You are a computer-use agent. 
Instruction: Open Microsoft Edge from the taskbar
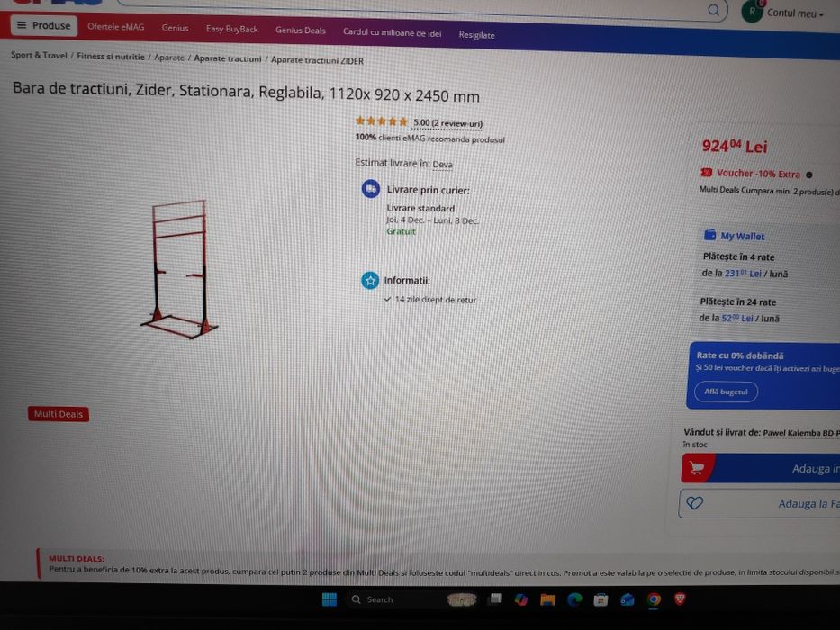[574, 599]
